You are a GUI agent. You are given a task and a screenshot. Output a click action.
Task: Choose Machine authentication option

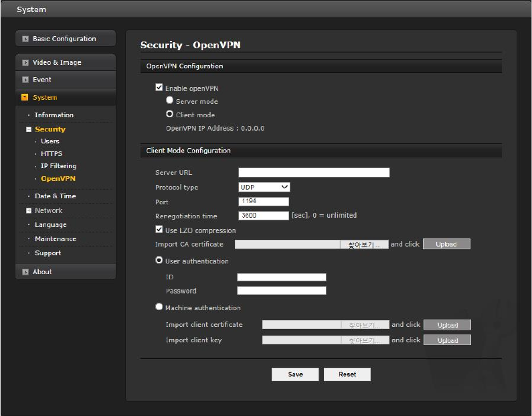coord(159,307)
